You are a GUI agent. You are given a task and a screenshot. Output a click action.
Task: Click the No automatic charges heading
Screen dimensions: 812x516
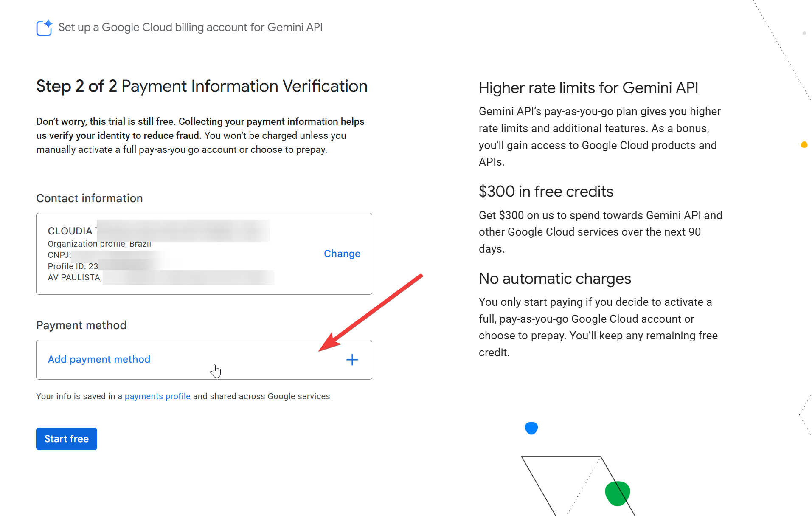[555, 279]
